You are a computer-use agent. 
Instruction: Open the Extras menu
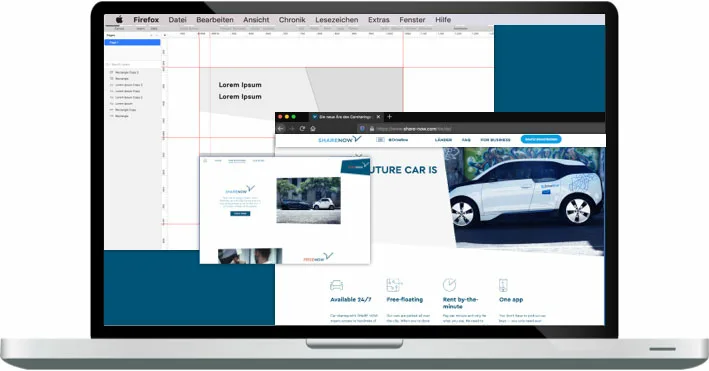[378, 20]
